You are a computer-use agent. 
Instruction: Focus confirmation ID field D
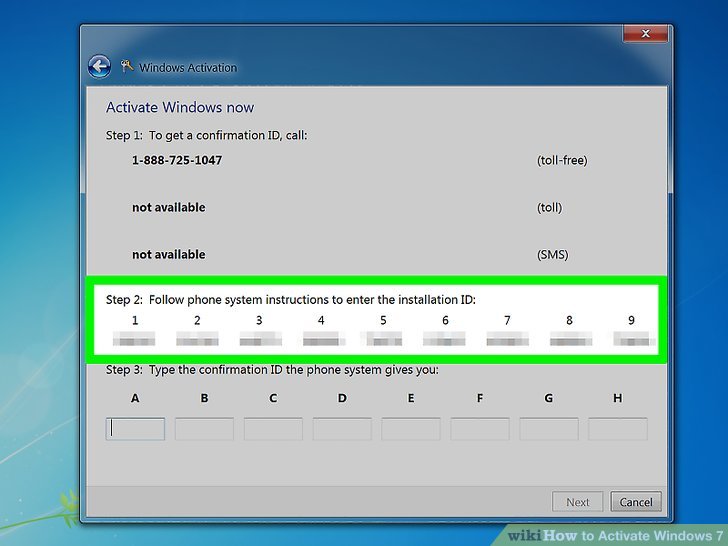(342, 429)
